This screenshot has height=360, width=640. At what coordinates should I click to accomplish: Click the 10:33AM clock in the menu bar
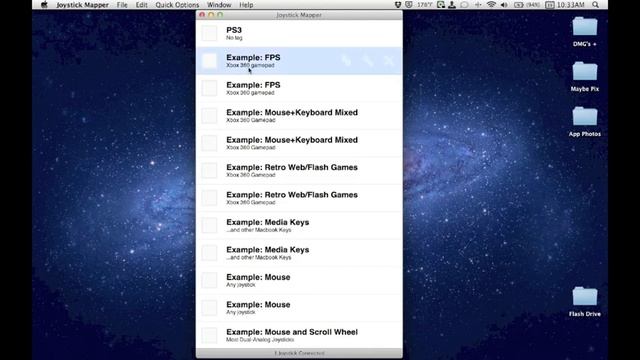pos(571,5)
